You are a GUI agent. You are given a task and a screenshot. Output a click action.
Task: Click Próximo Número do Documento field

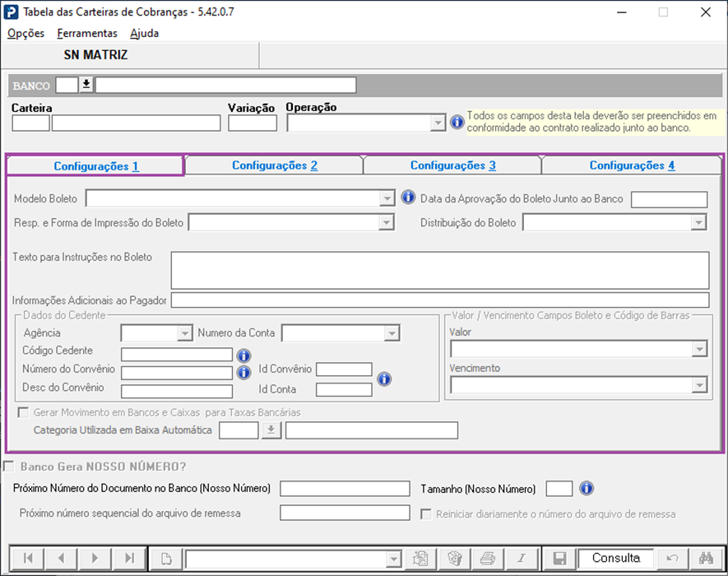pos(345,489)
